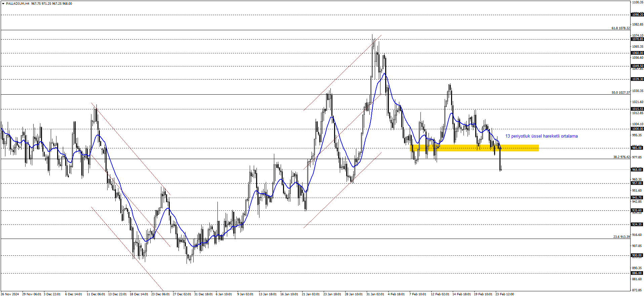Click the 872.85 price scale value
The height and width of the screenshot is (298, 644).
coord(637,290)
